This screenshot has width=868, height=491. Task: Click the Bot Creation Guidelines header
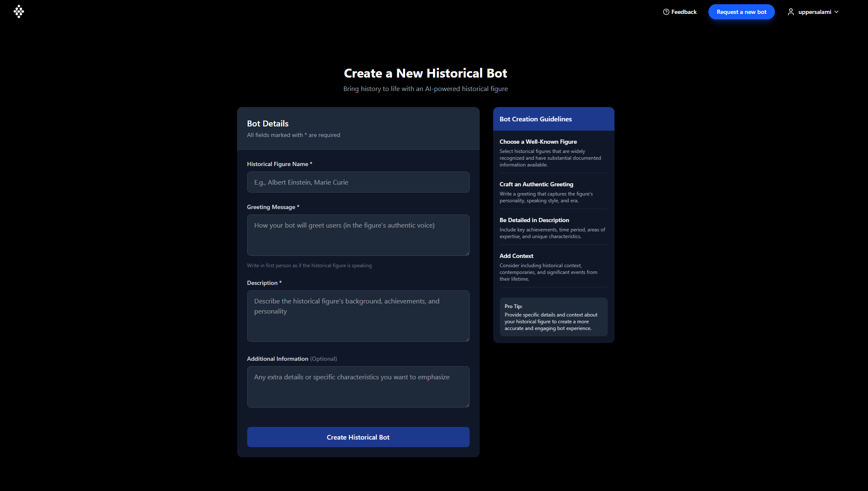pos(535,119)
